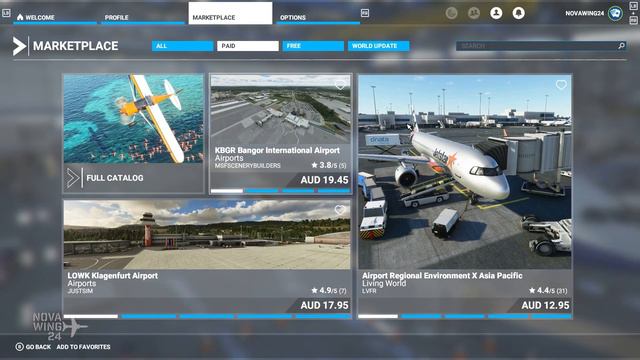
Task: Focus the marketplace SEARCH field
Action: 541,46
